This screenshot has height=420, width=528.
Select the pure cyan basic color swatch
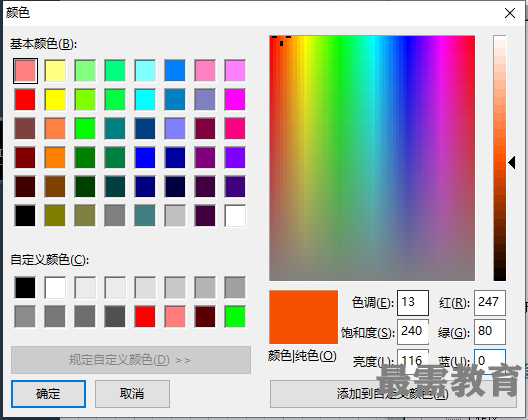(145, 100)
